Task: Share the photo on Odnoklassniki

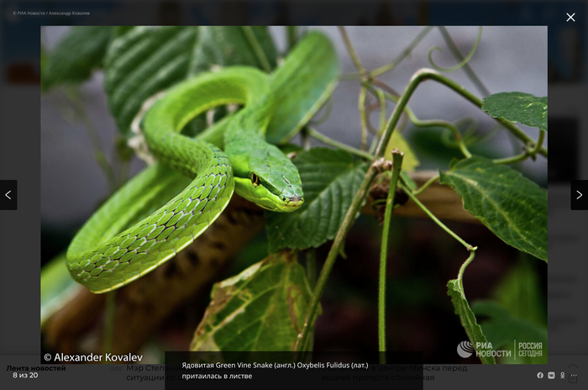Action: pos(563,375)
